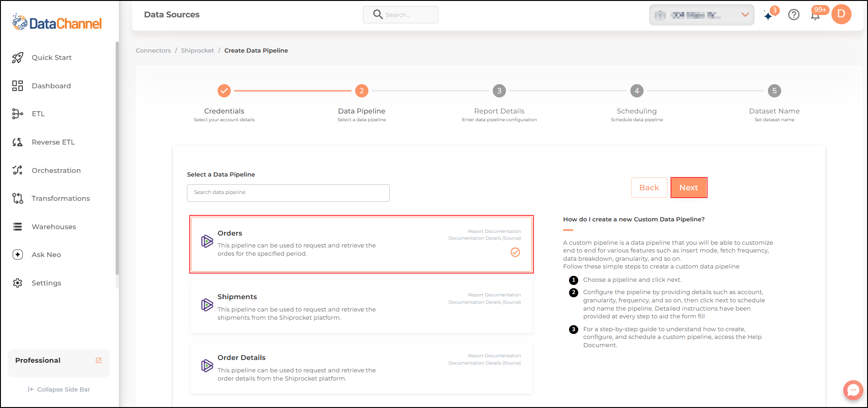
Task: Click the sidebar vertical scrollbar
Action: 117,158
